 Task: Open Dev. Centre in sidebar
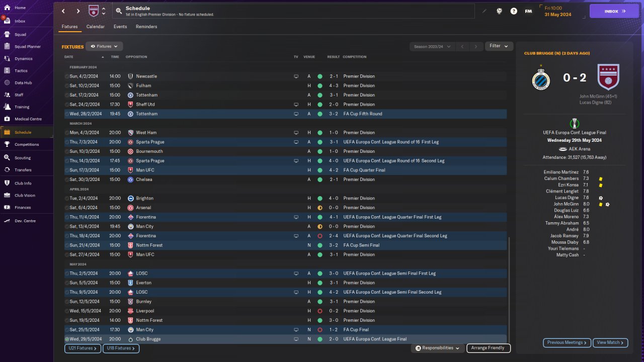tap(27, 221)
